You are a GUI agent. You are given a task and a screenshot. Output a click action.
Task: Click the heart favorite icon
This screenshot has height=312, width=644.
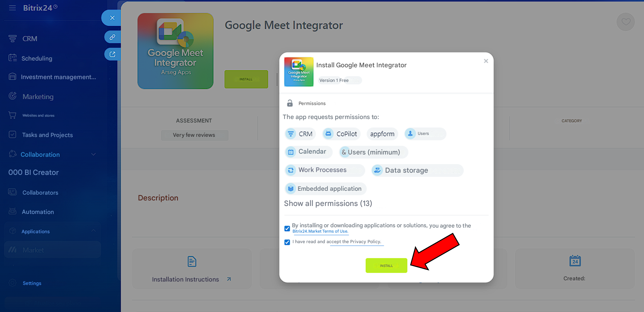click(625, 22)
